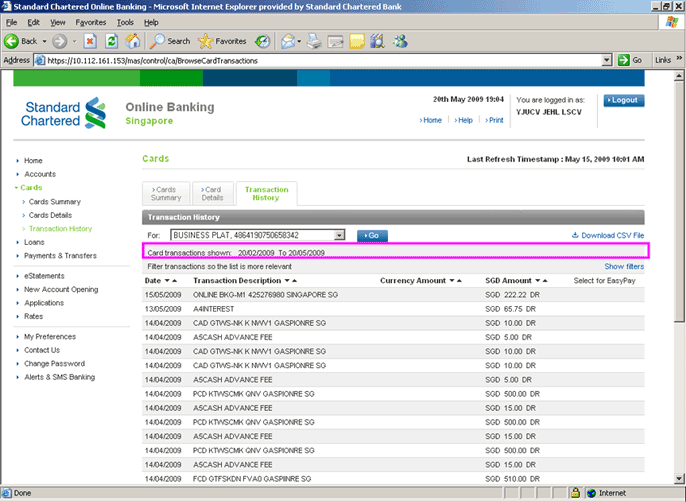Click the Show filters link
686x502 pixels.
click(x=624, y=266)
